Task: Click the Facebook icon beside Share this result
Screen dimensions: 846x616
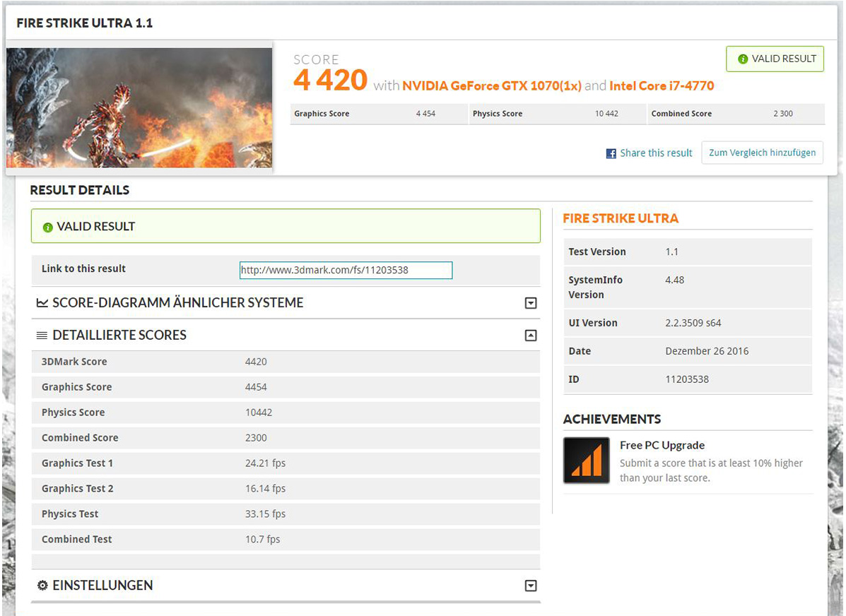Action: tap(611, 154)
